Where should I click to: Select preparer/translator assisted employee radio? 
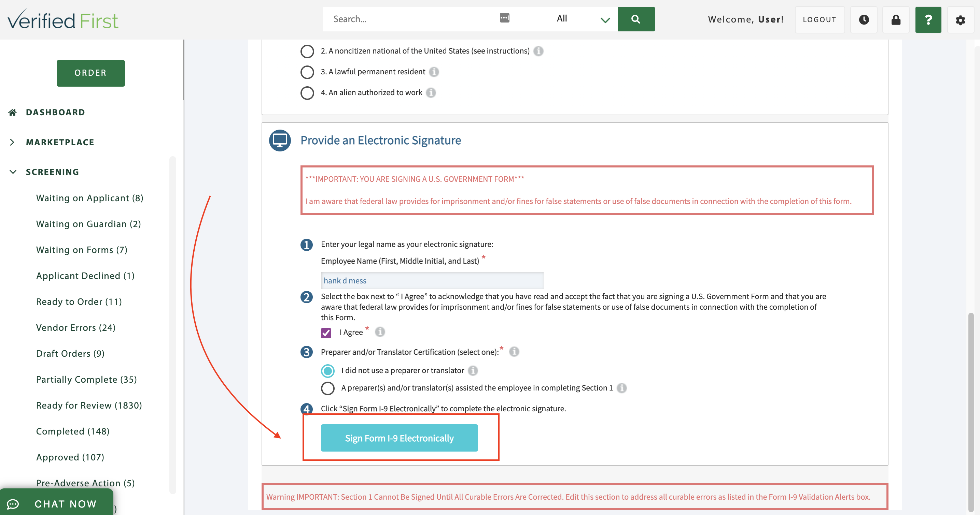pos(327,388)
